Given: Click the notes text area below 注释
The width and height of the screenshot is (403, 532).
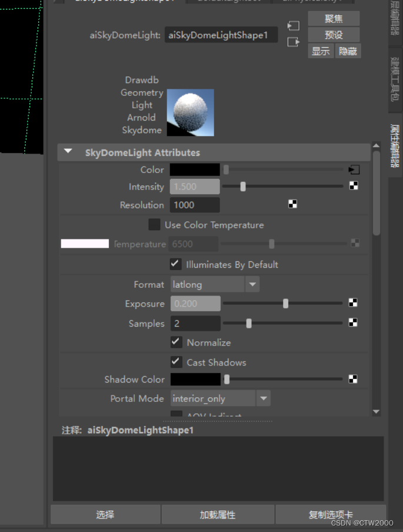Looking at the screenshot, I should click(218, 468).
